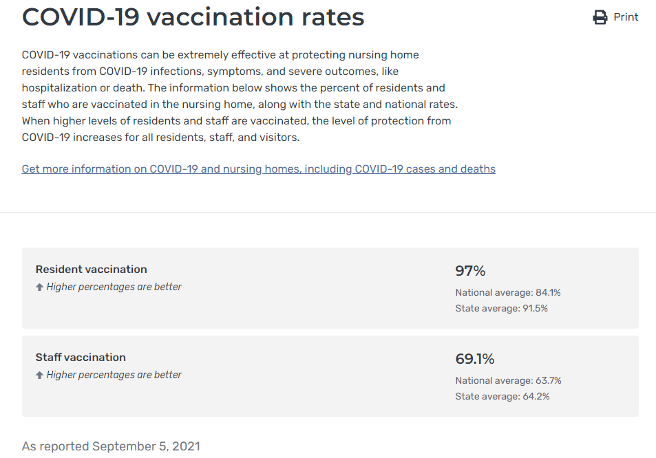Click the printer icon
656x458 pixels.
pyautogui.click(x=600, y=17)
